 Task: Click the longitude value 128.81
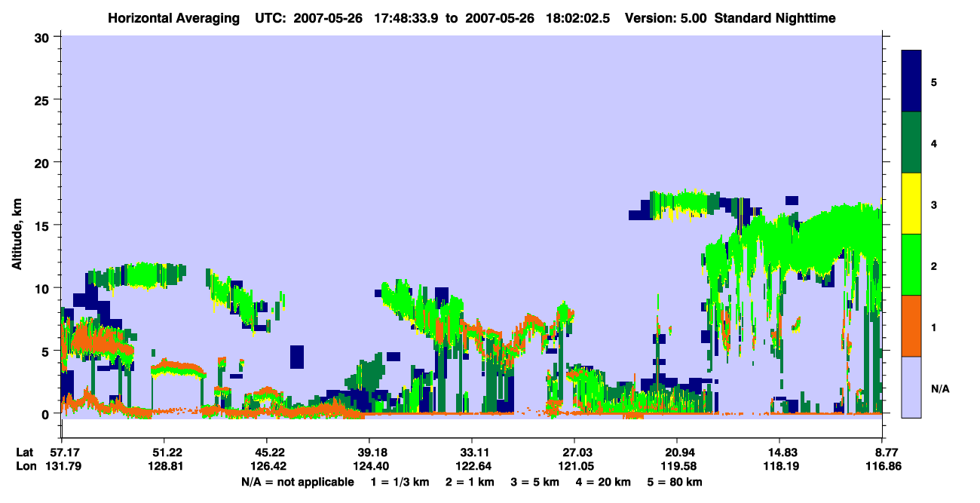point(164,466)
